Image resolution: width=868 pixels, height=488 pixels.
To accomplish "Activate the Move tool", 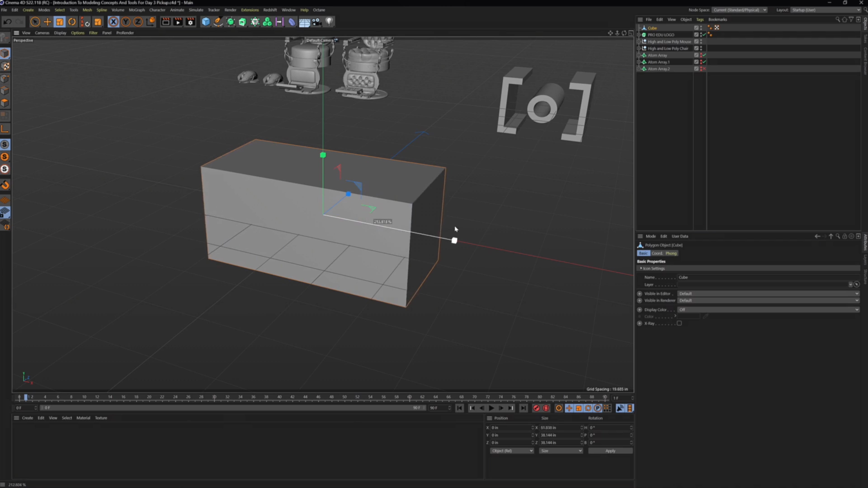I will 47,22.
